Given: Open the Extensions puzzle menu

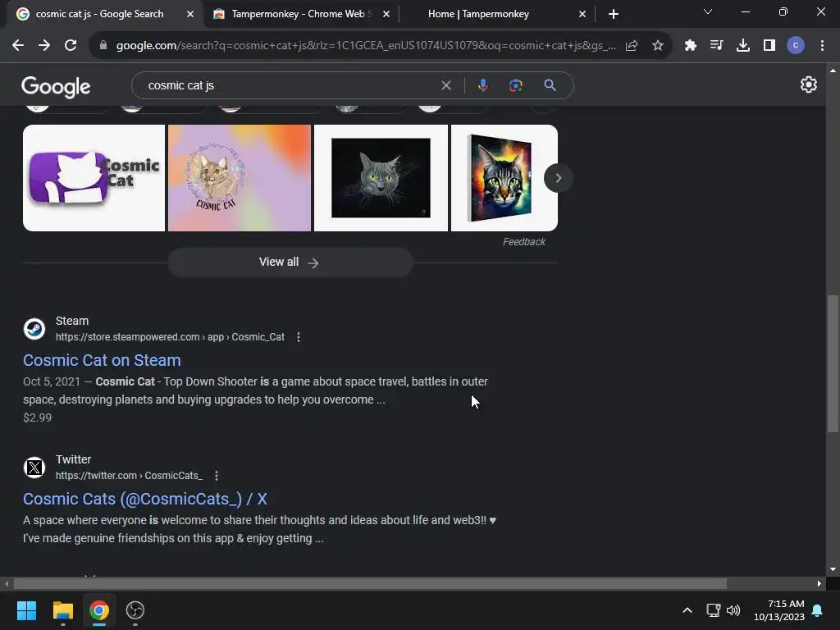Looking at the screenshot, I should point(690,46).
